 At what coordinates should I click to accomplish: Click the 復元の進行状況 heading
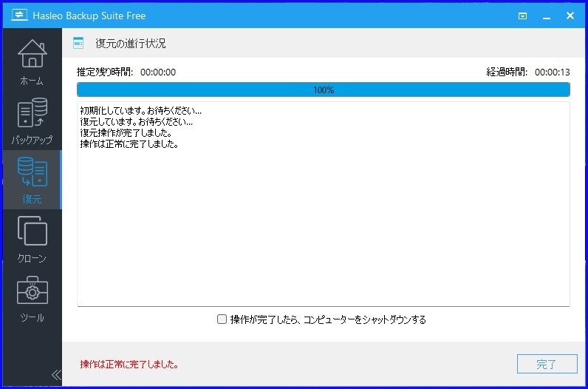click(131, 44)
